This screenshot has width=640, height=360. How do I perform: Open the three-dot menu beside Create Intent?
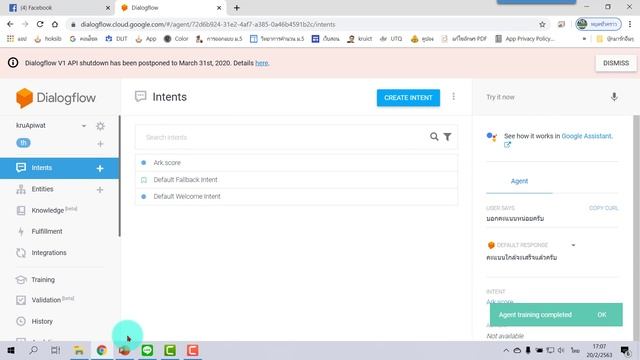pos(453,97)
